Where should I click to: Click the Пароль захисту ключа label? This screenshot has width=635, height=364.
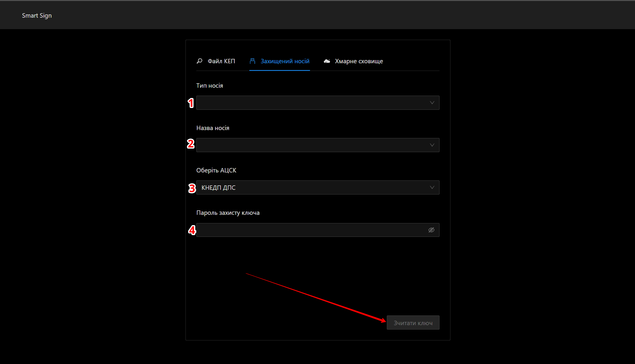[228, 213]
